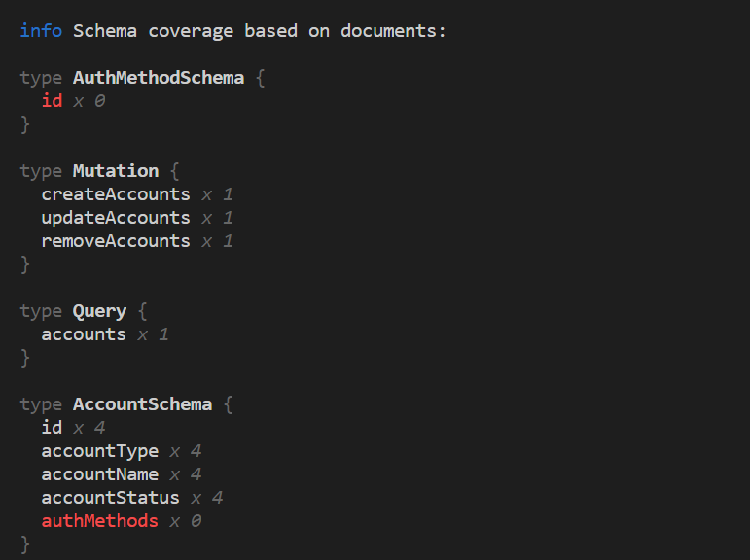The image size is (750, 560).
Task: Click the 'x 1' count beside createAccounts
Action: pyautogui.click(x=217, y=194)
